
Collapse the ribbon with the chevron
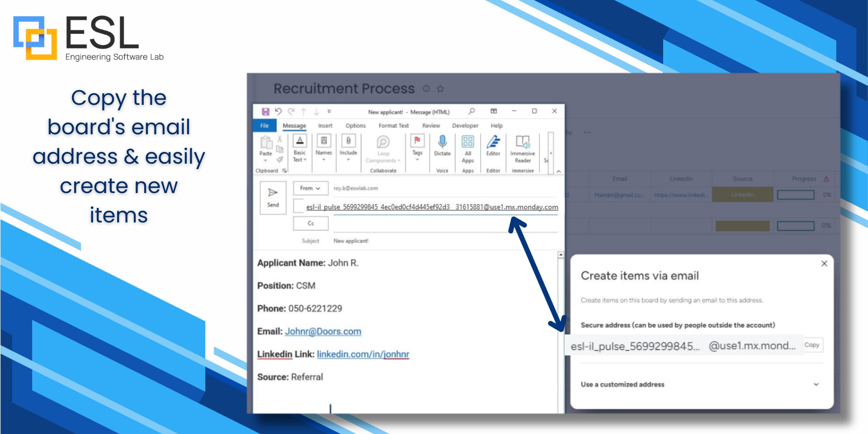559,171
